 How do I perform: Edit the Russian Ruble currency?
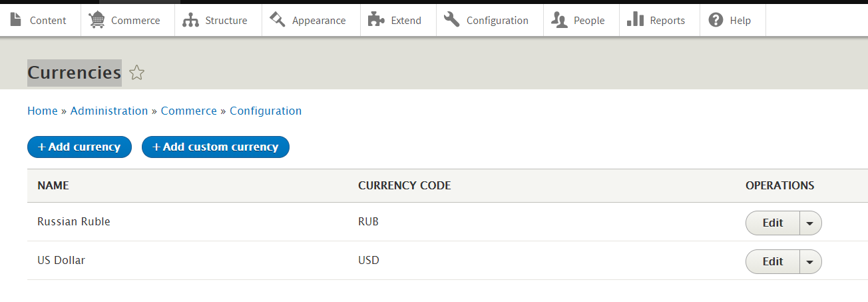tap(773, 223)
